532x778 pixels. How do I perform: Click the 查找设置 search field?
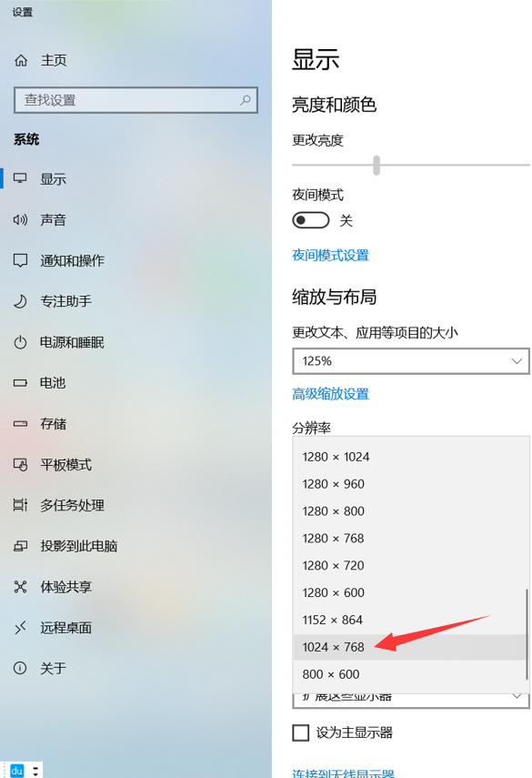[136, 100]
